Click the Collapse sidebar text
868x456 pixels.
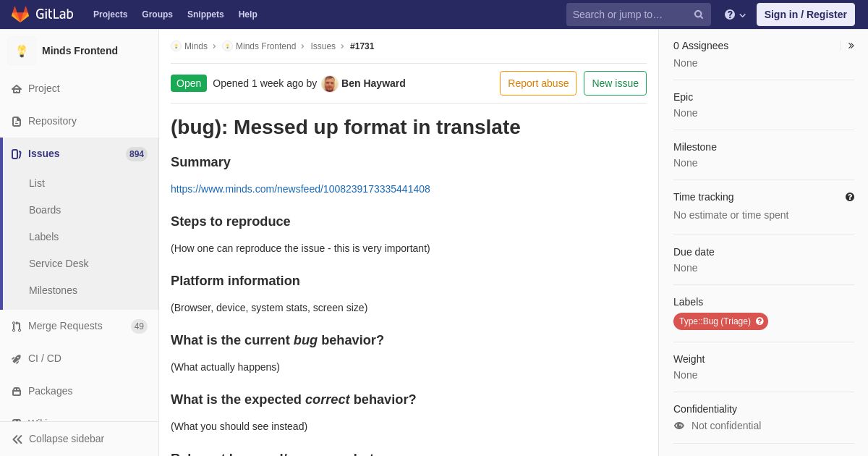click(67, 439)
